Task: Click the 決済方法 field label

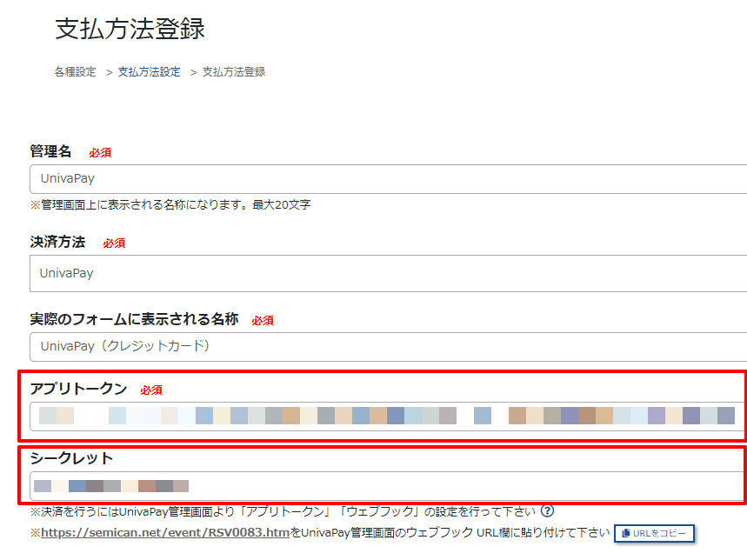Action: point(57,242)
